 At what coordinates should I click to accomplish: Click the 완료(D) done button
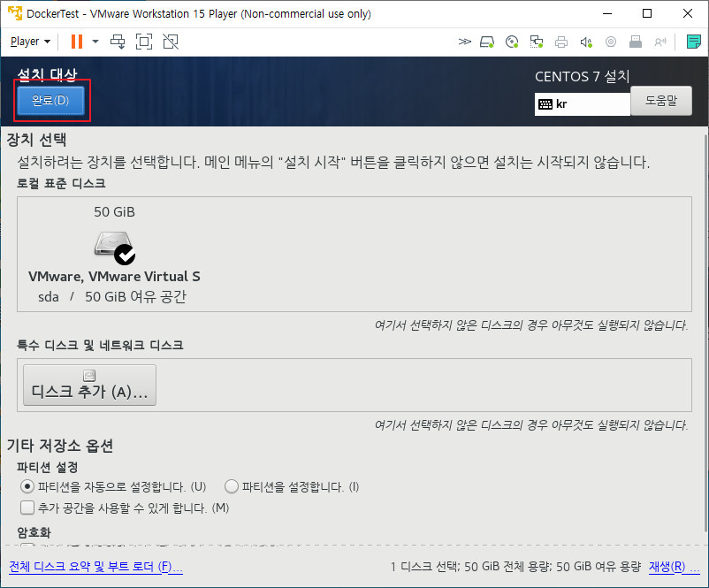pyautogui.click(x=50, y=101)
